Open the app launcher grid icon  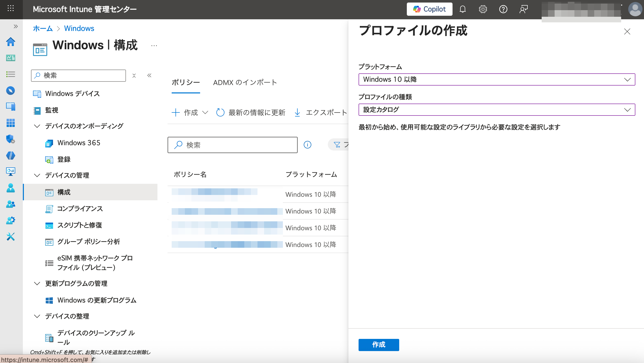click(x=11, y=8)
